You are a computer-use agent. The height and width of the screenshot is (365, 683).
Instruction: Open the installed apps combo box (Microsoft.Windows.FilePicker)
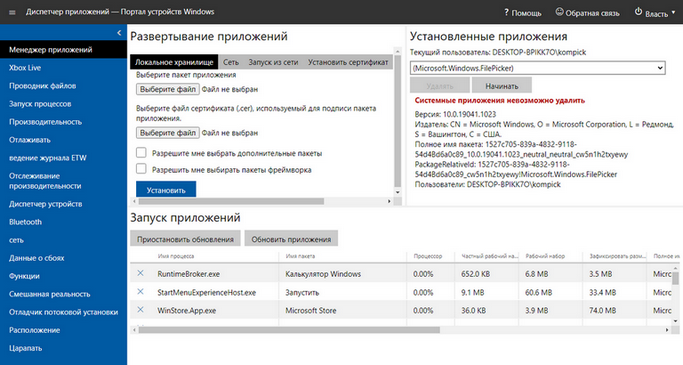pos(538,68)
